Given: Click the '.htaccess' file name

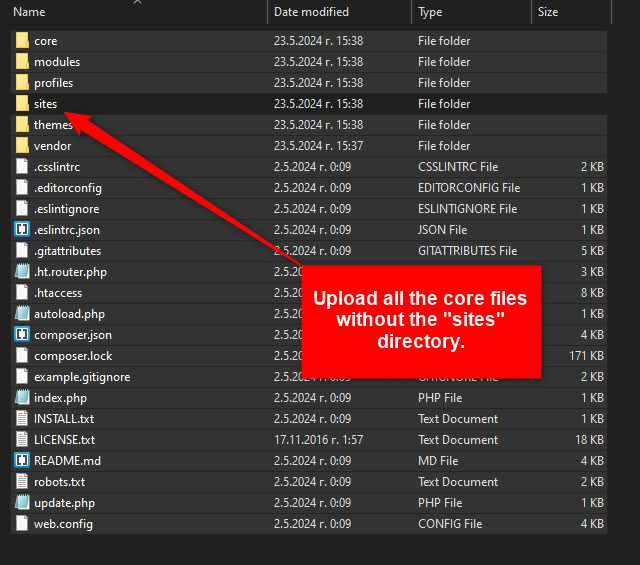Looking at the screenshot, I should point(58,293).
